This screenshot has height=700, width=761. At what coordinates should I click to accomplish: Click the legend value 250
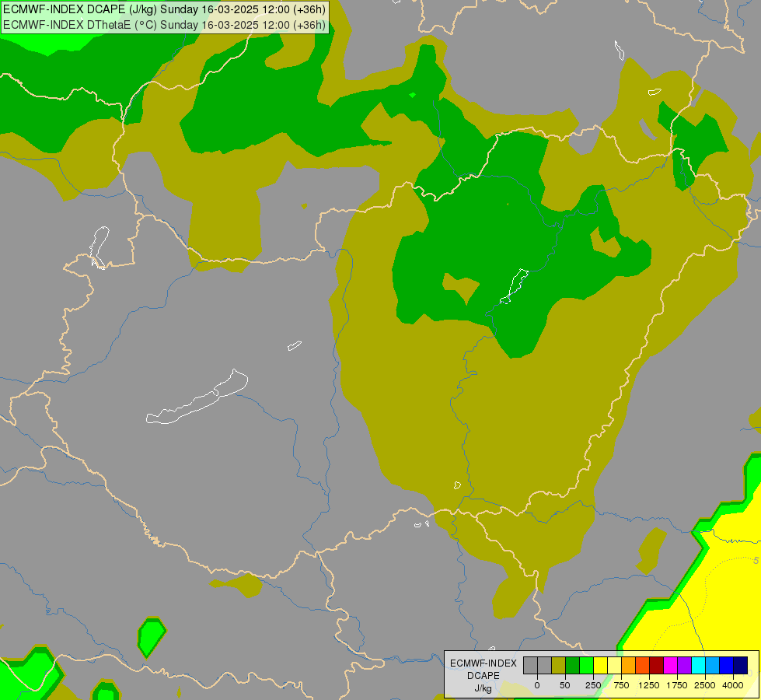pyautogui.click(x=593, y=685)
